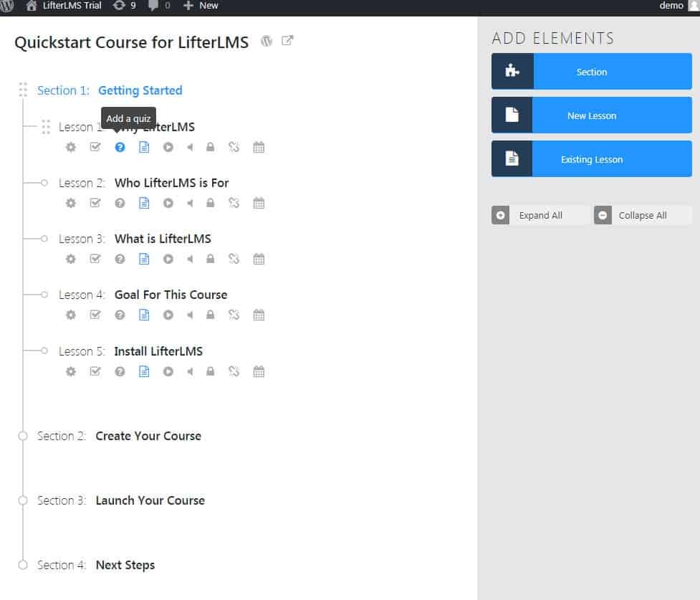Select the What is LifterLMS lesson title
700x600 pixels.
(163, 239)
